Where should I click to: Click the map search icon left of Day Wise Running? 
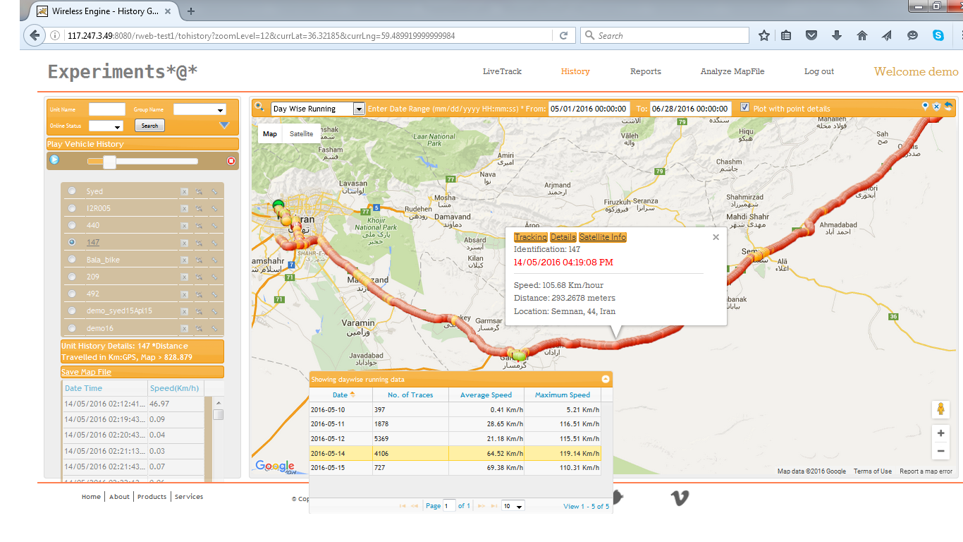pos(260,107)
